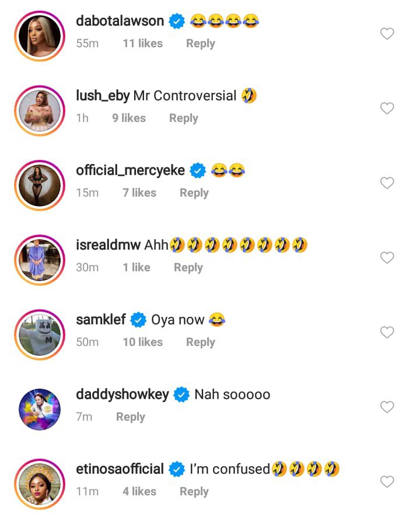Go to isrealdmw's profile via username
Image resolution: width=420 pixels, height=528 pixels.
108,245
